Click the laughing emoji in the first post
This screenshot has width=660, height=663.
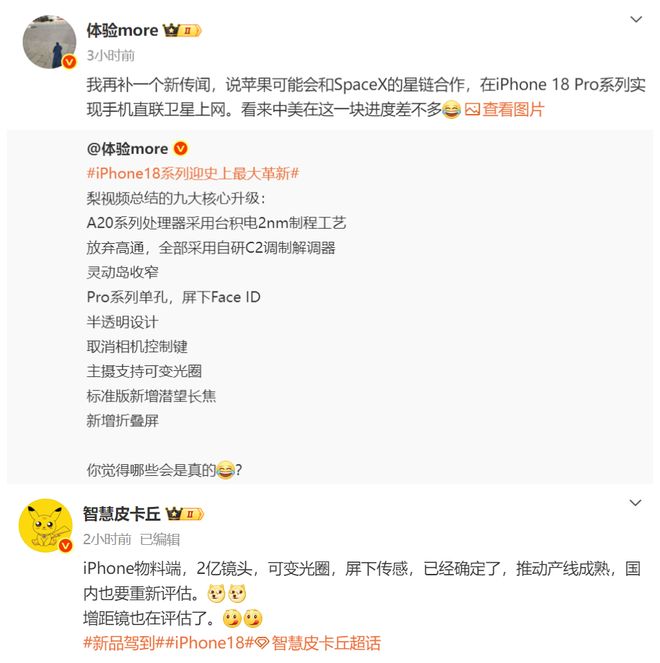click(452, 110)
